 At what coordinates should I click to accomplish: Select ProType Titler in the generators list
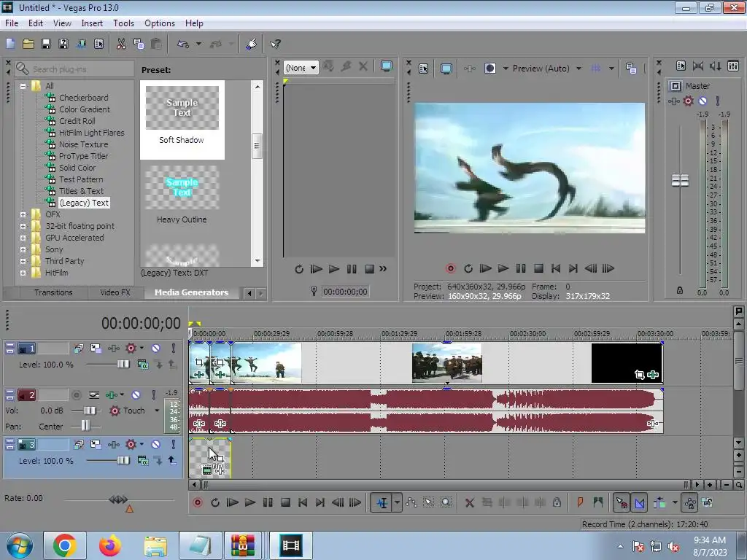click(x=83, y=156)
